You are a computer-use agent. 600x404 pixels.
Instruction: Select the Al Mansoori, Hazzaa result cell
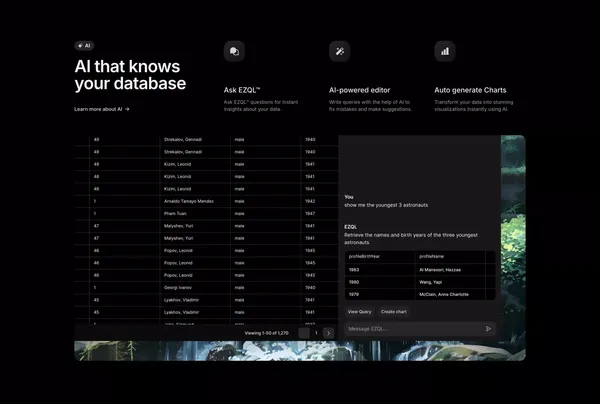(450, 270)
